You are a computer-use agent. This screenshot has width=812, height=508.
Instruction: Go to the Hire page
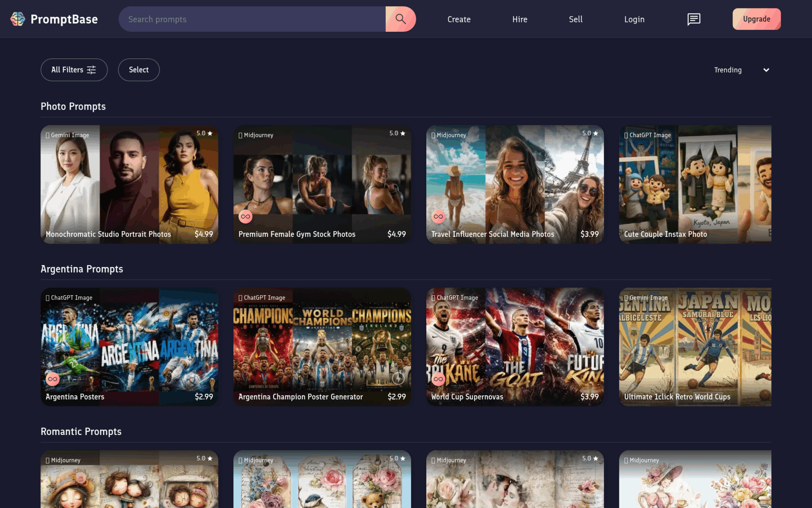[519, 19]
